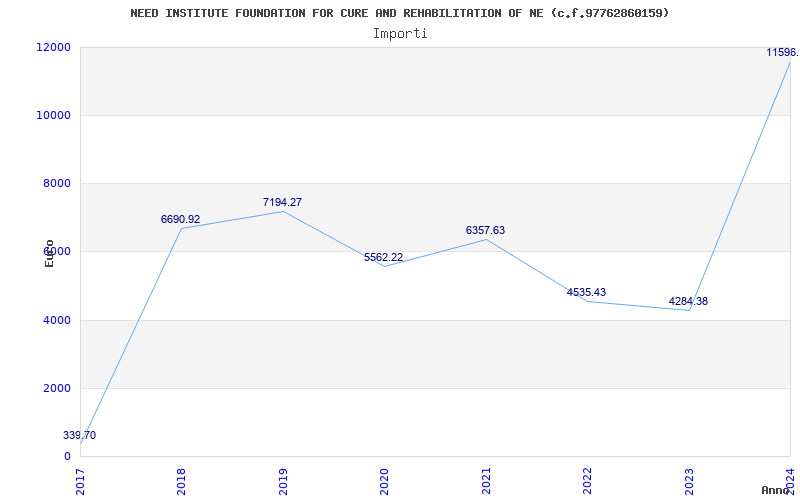Click the 2020 x-axis label
Image resolution: width=800 pixels, height=500 pixels.
(384, 481)
